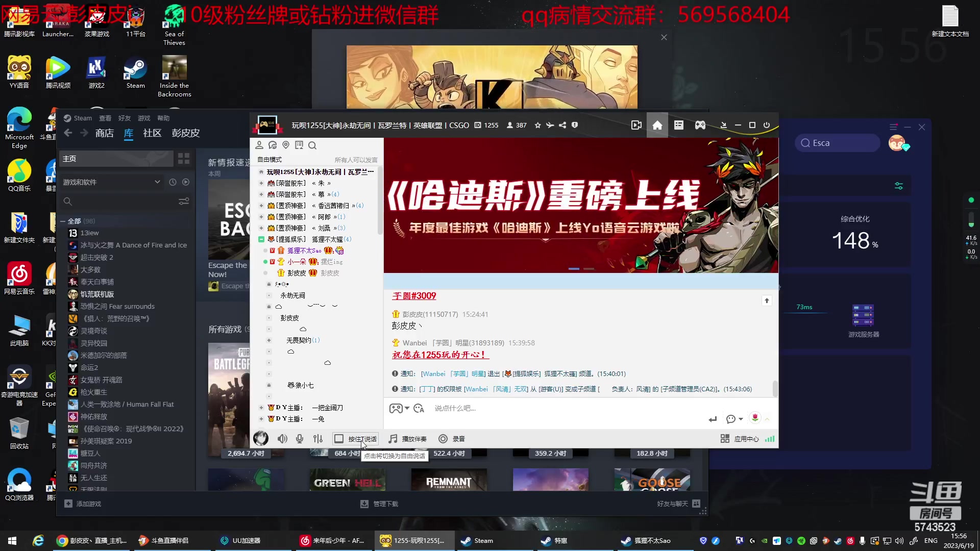Viewport: 980px width, 551px height.
Task: Toggle 录音 recording button
Action: [452, 439]
